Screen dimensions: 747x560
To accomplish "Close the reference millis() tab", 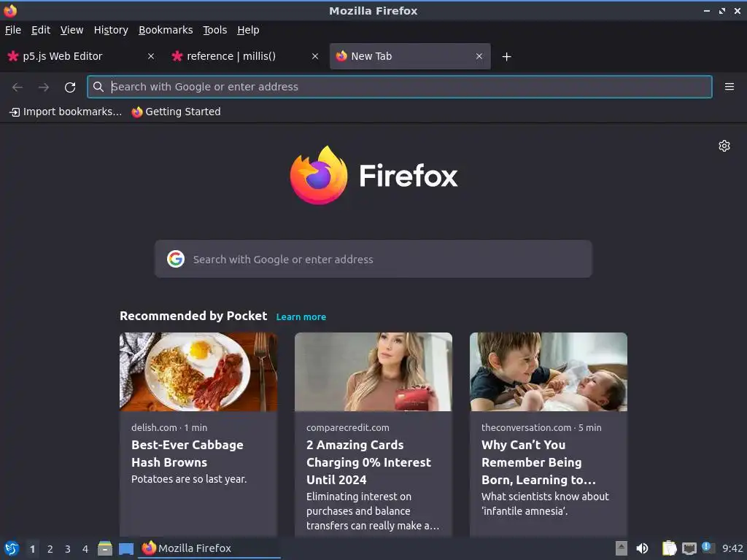I will coord(315,56).
